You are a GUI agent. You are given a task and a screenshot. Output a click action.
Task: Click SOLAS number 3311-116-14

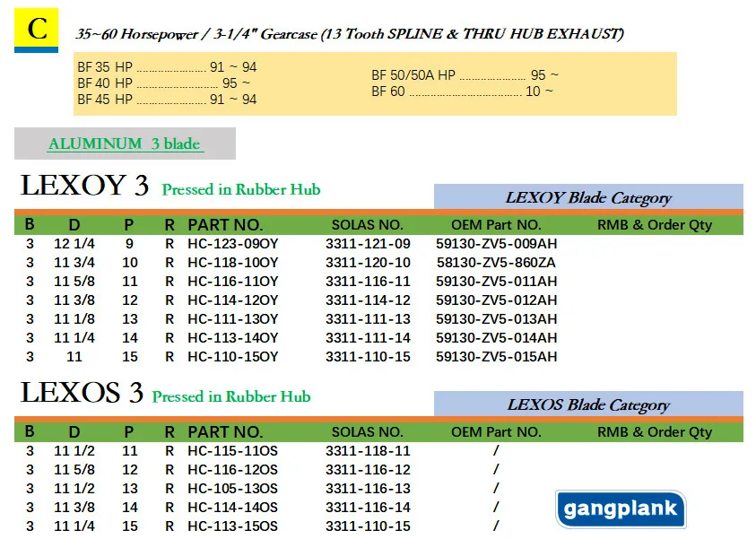368,508
